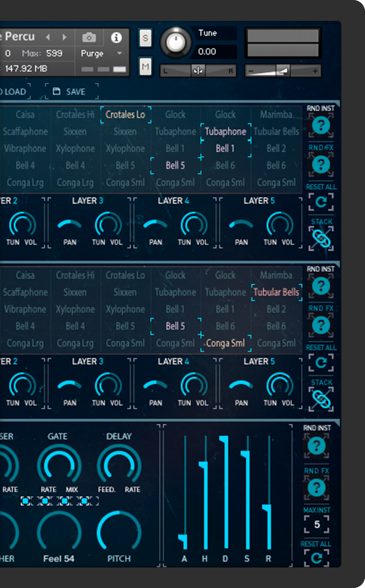Show instrument info via the i icon
Viewport: 365px width, 588px height.
(116, 38)
